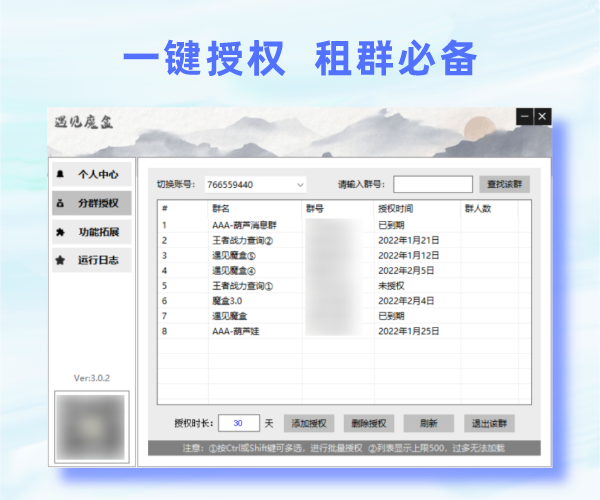Viewport: 600px width, 500px height.
Task: Click the 未授权 status cell
Action: (x=391, y=286)
